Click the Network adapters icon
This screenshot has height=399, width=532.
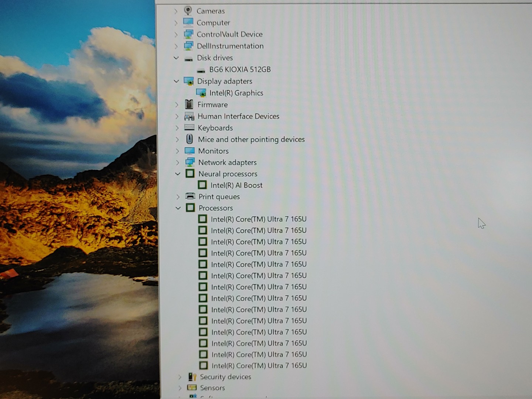[x=190, y=162]
